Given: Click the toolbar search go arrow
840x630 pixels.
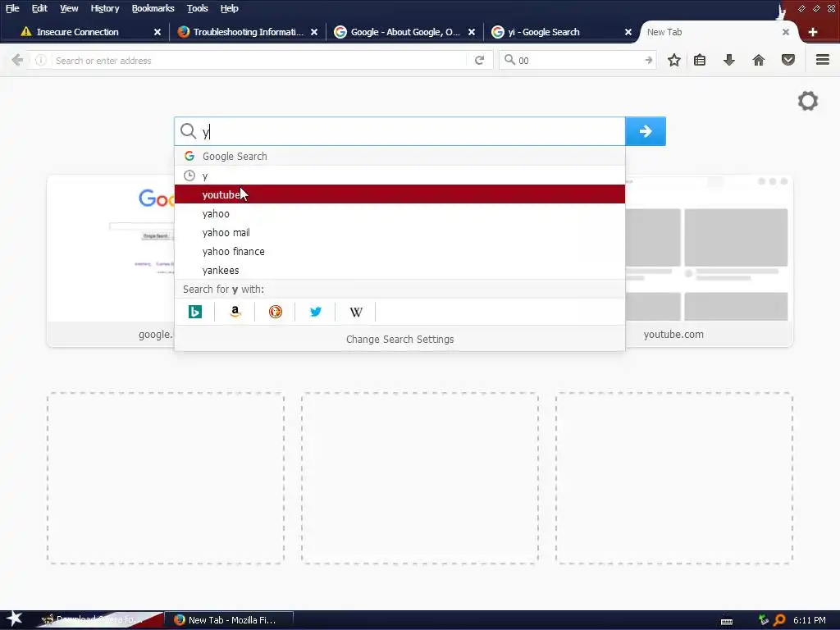Looking at the screenshot, I should 649,60.
